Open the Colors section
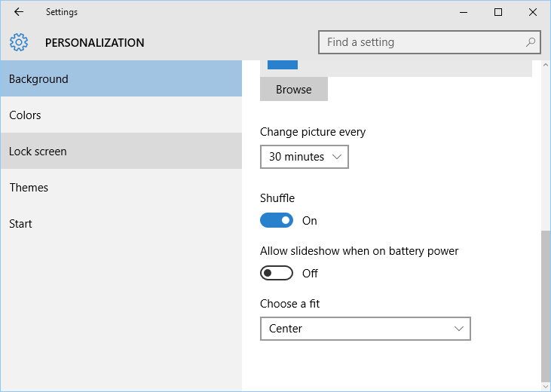The image size is (551, 392). 121,115
